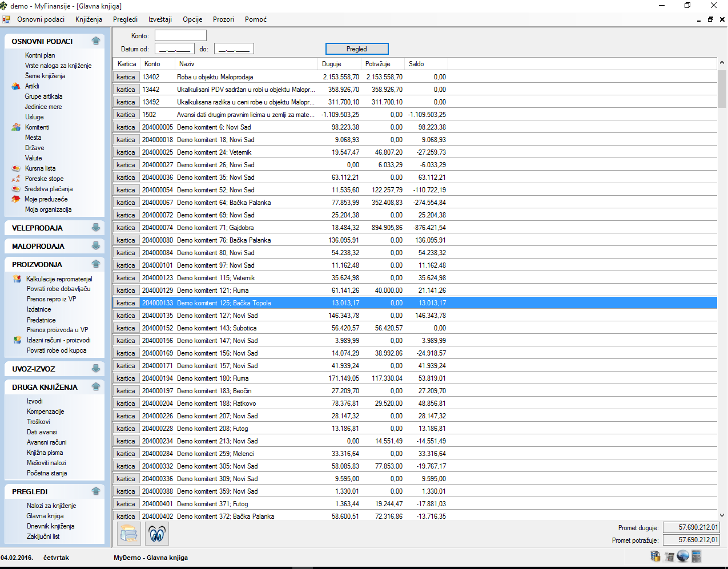Click the Konto input field
The width and height of the screenshot is (728, 569).
(180, 36)
